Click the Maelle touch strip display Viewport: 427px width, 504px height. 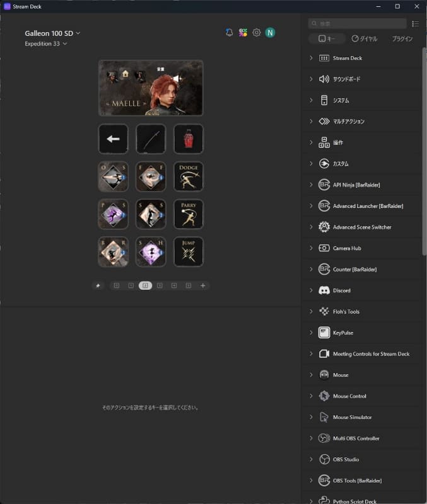[151, 88]
